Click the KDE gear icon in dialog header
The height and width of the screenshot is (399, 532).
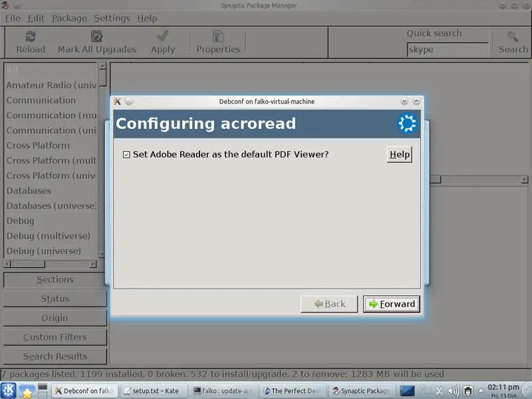[x=407, y=123]
